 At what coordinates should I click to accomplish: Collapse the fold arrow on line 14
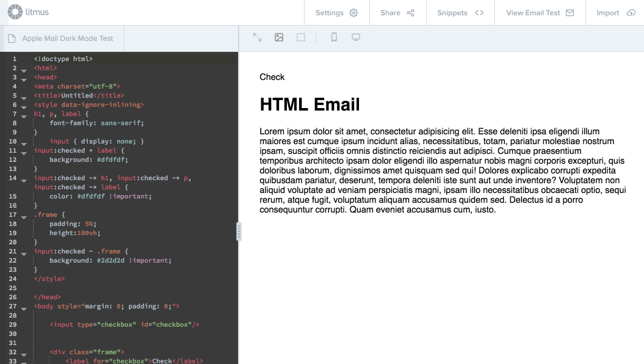tap(24, 181)
